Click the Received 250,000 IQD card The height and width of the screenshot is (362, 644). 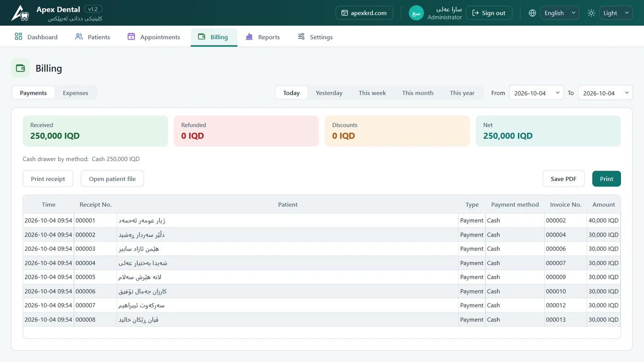[x=95, y=131]
